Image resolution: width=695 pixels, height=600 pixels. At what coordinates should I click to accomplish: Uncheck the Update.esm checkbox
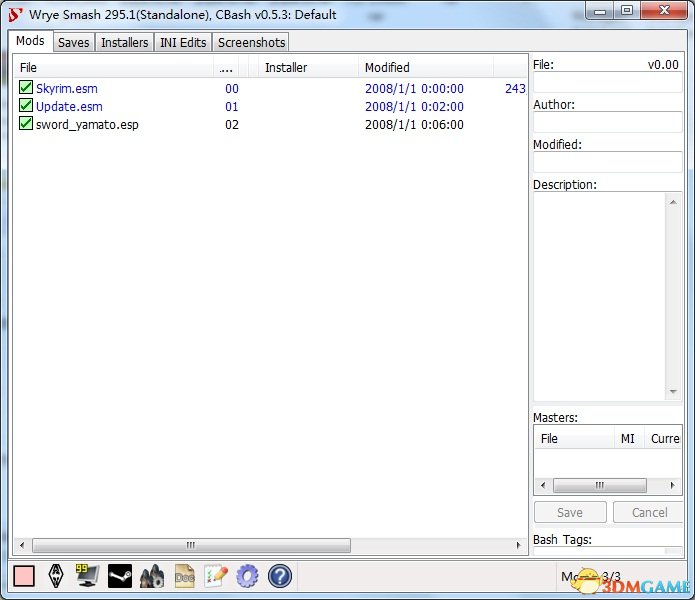pyautogui.click(x=26, y=105)
